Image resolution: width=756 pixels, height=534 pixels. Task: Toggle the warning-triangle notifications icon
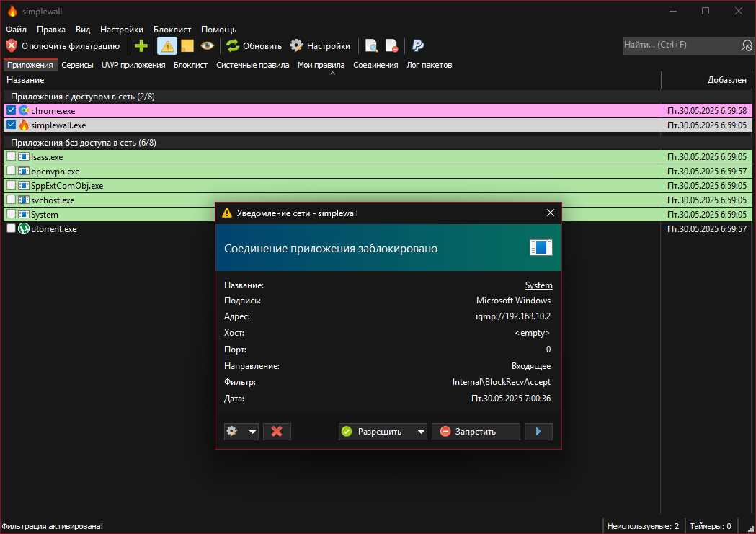tap(167, 45)
